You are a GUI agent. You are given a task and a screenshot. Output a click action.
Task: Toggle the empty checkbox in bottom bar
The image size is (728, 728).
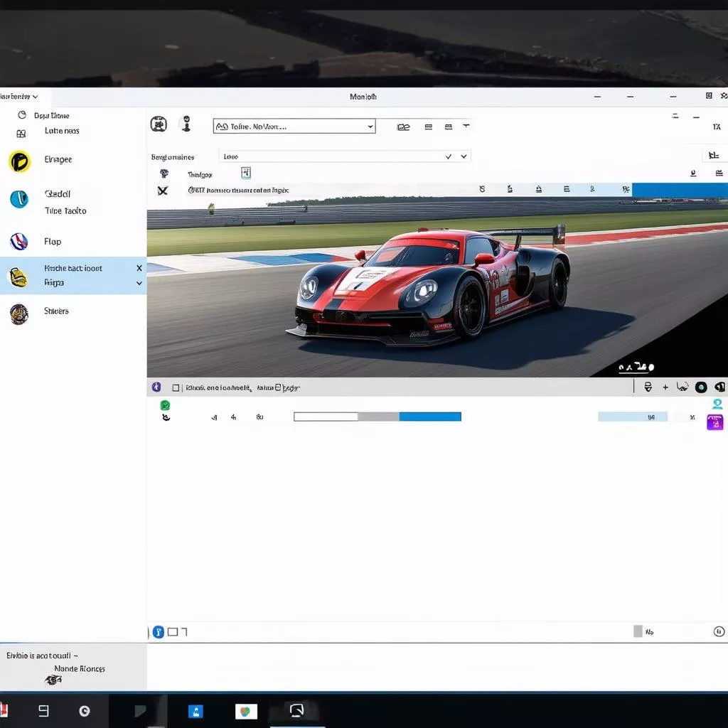172,631
